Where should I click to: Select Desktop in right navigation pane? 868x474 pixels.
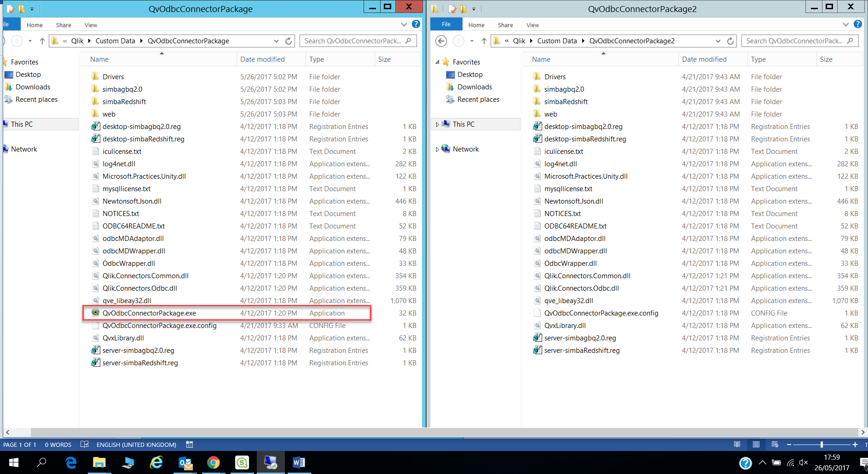click(470, 75)
